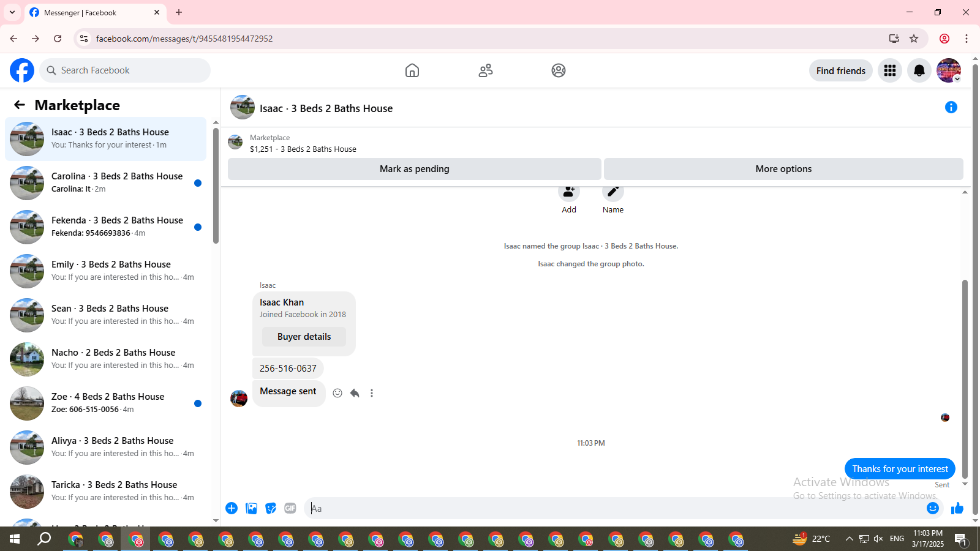
Task: Open Emily's 3 Beds 2 Baths House chat
Action: [106, 271]
